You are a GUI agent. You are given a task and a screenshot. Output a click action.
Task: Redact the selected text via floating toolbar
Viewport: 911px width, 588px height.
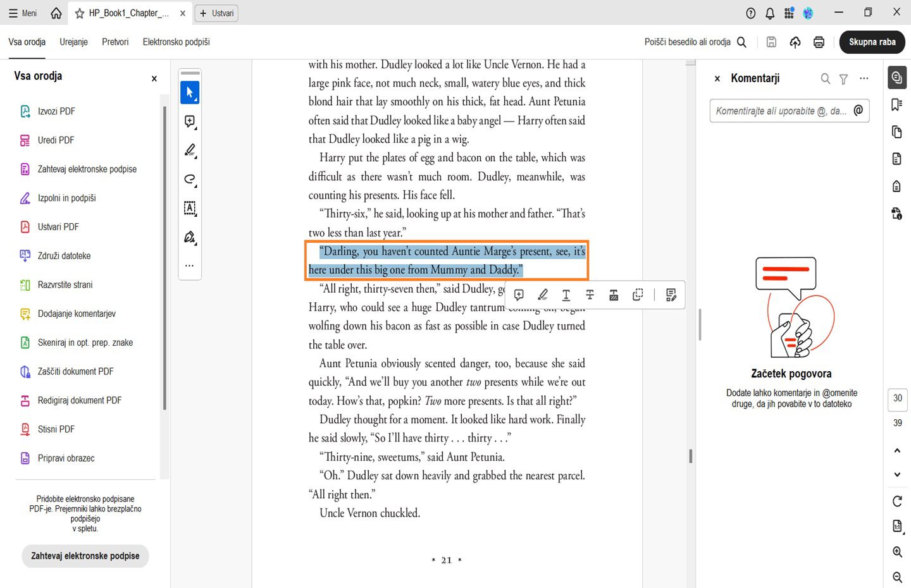click(614, 295)
